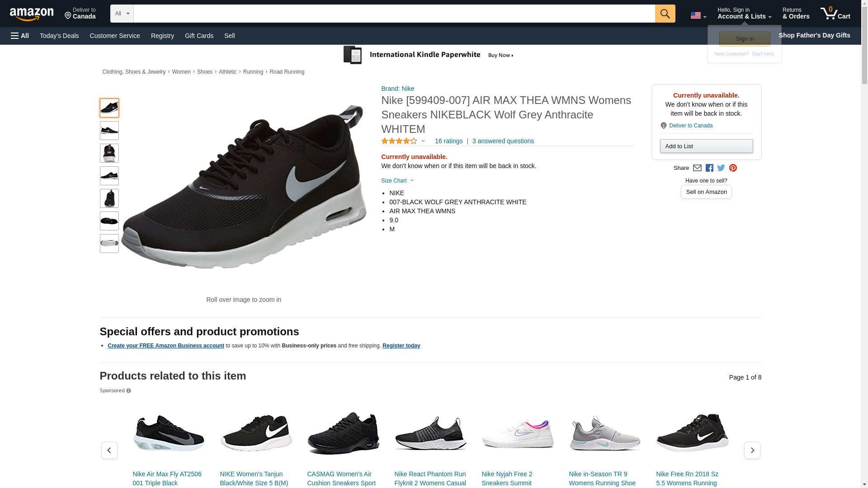Show previous related products page
The width and height of the screenshot is (868, 488).
click(x=109, y=450)
